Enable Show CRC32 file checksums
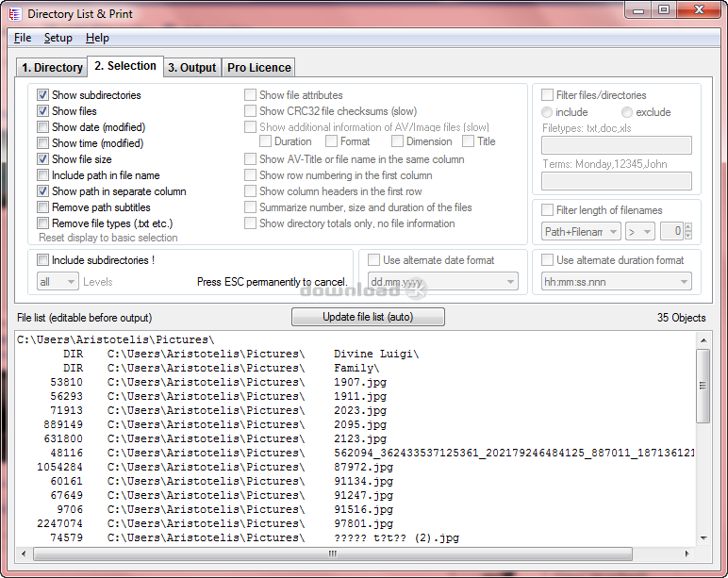Viewport: 728px width, 578px height. coord(250,111)
